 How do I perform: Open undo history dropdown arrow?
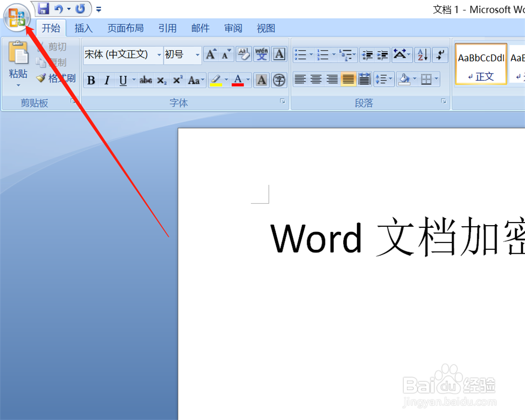coord(69,9)
